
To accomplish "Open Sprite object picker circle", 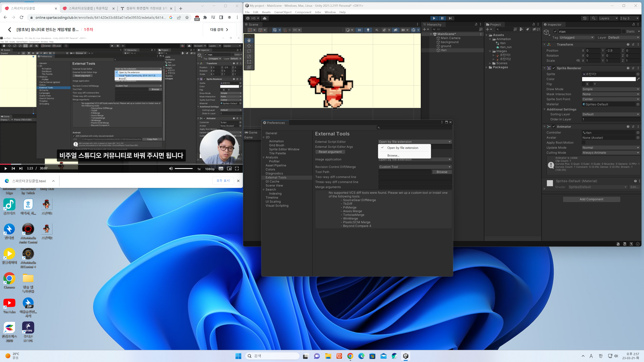I will tap(638, 74).
